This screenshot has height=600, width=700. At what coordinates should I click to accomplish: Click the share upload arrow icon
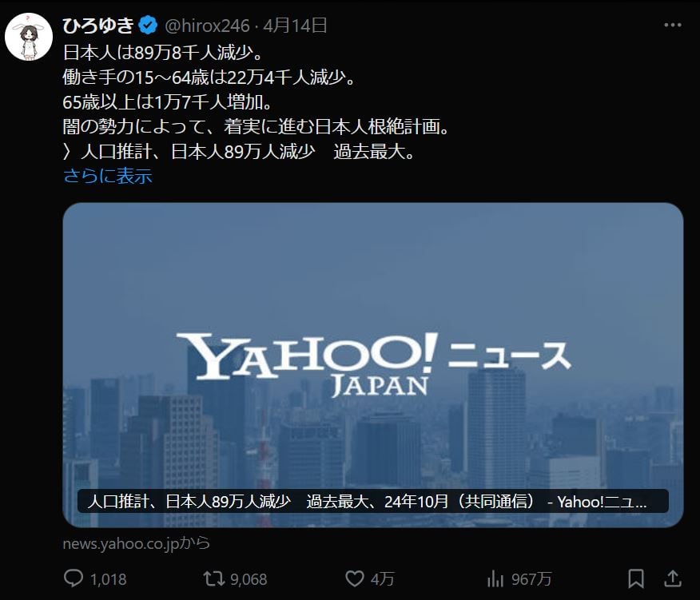pyautogui.click(x=672, y=578)
